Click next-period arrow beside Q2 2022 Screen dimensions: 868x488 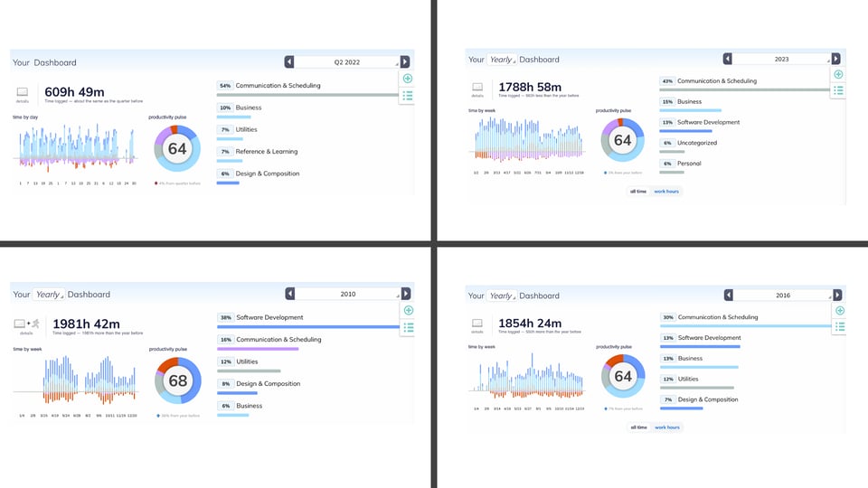click(x=405, y=62)
